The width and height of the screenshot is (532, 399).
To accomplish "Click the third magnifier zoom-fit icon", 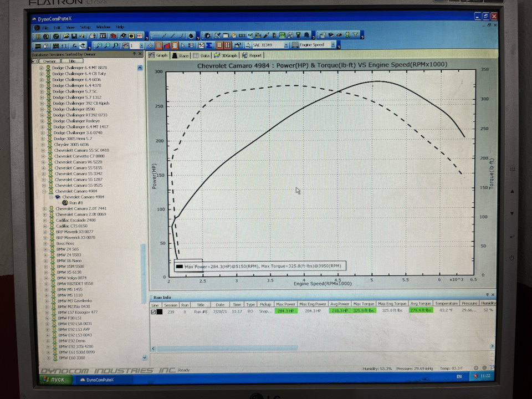I will point(115,45).
